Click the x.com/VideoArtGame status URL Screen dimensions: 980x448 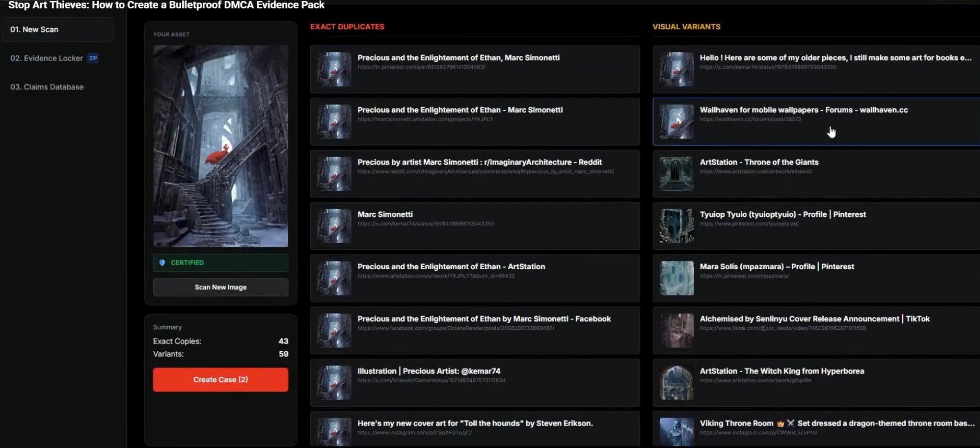pyautogui.click(x=431, y=381)
